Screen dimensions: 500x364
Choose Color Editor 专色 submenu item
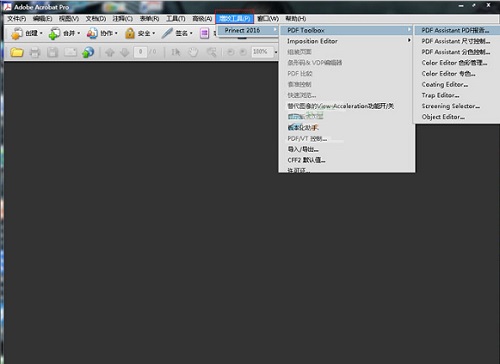pyautogui.click(x=457, y=74)
